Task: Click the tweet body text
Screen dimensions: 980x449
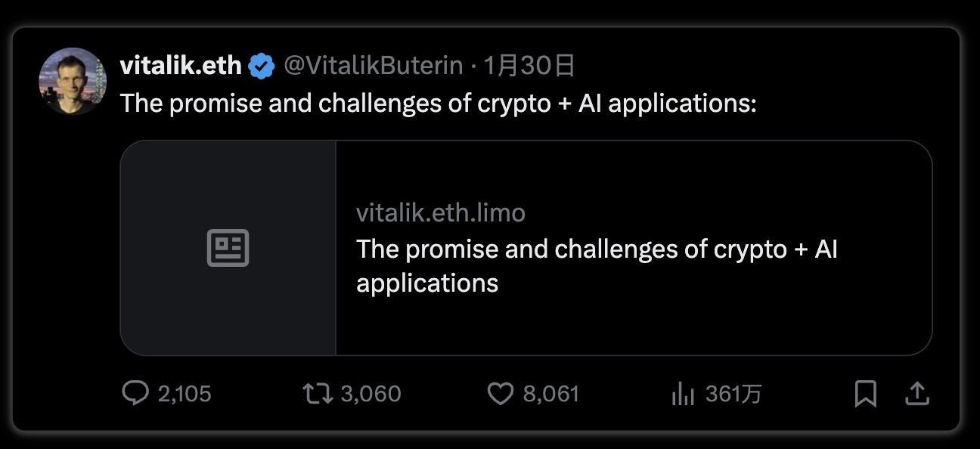Action: 438,103
